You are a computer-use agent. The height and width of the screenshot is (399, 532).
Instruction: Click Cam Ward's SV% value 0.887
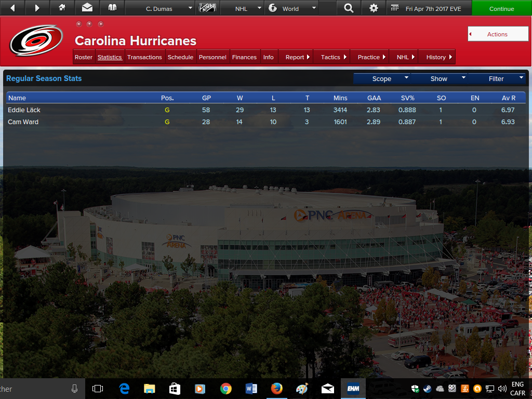pos(407,122)
